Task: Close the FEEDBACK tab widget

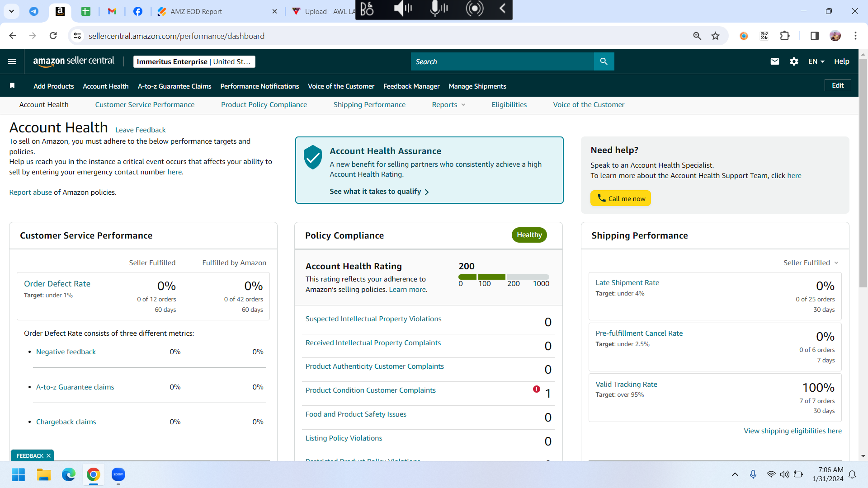Action: point(48,456)
